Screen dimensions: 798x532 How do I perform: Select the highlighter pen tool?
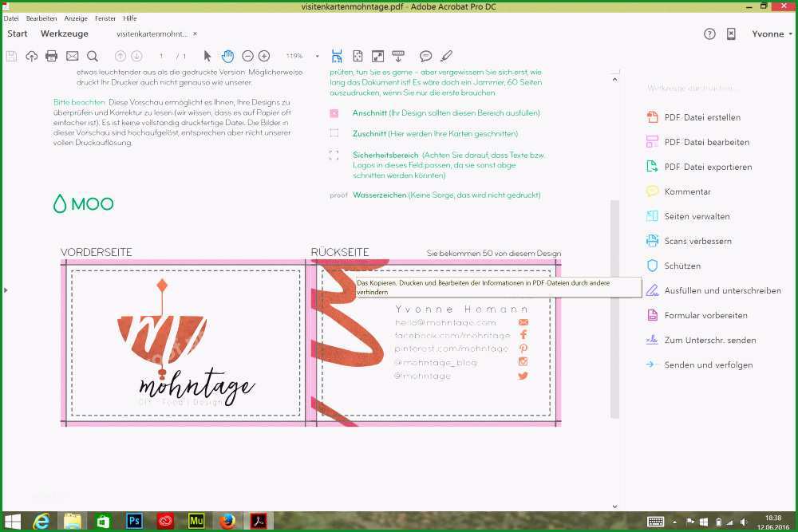point(446,56)
